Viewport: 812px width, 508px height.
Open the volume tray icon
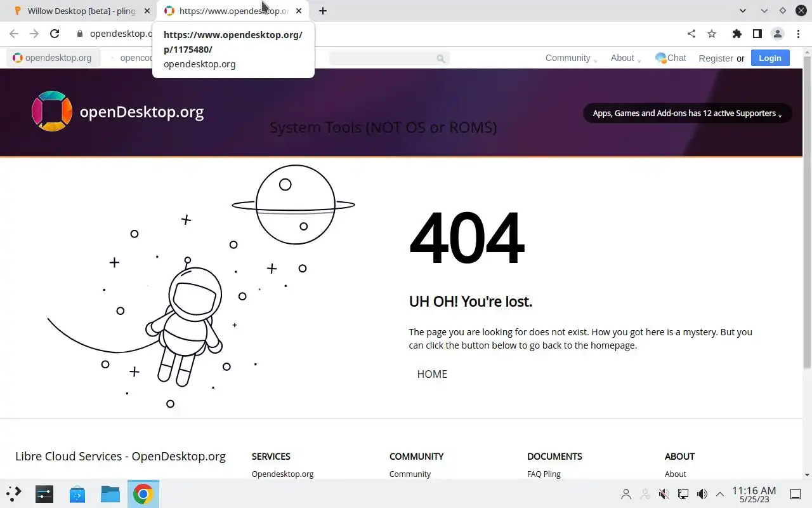click(702, 494)
